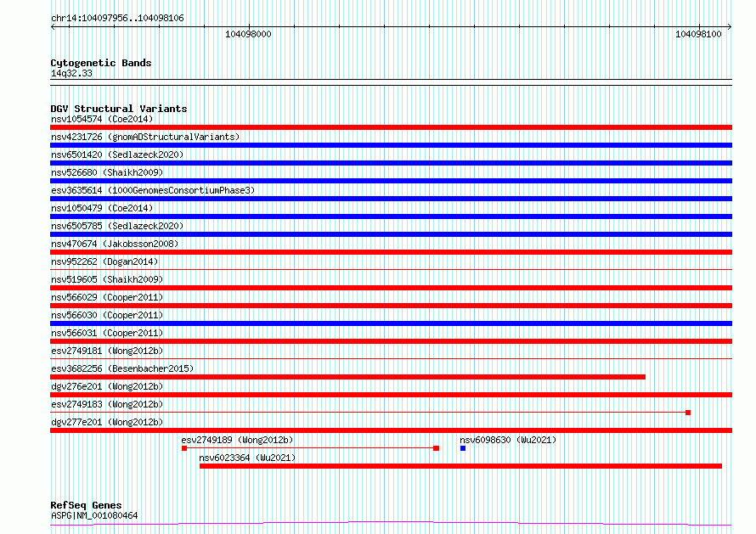Select dgv277e201 (Wong2012b) label
This screenshot has width=756, height=534.
coord(107,422)
